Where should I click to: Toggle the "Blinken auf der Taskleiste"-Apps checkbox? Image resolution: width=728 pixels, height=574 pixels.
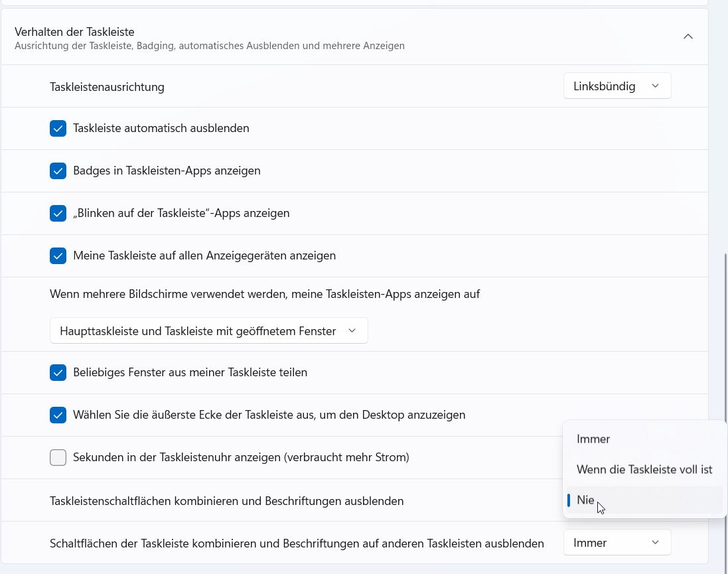[58, 213]
